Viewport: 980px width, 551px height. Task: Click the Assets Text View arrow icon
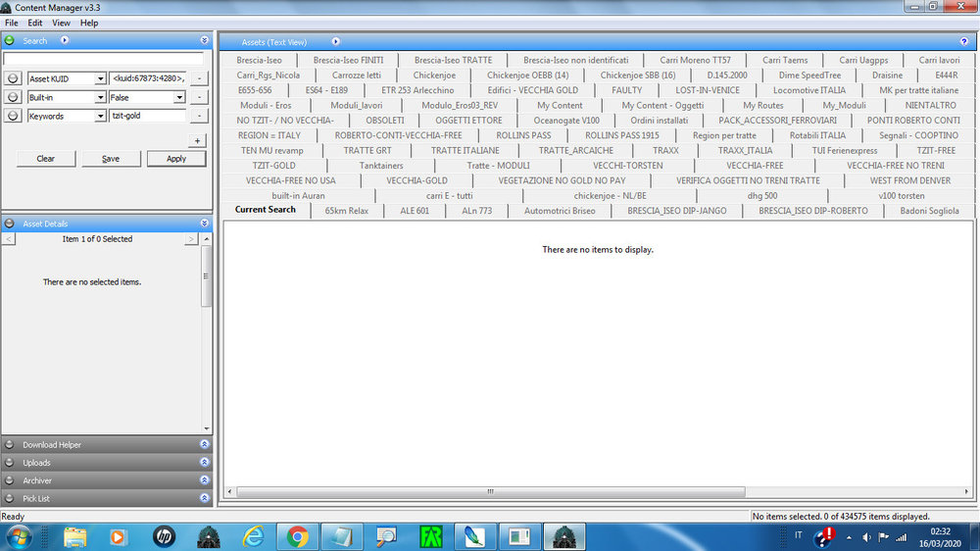pos(335,41)
